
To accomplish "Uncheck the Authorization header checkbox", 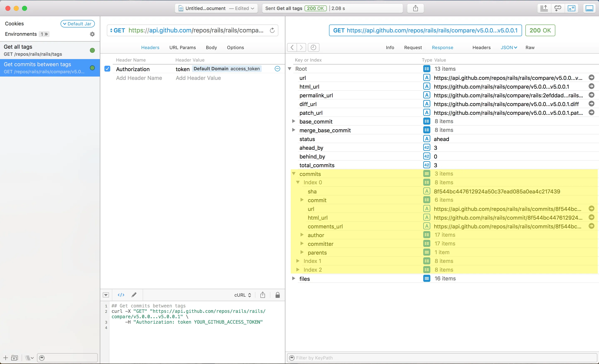I will pyautogui.click(x=107, y=69).
